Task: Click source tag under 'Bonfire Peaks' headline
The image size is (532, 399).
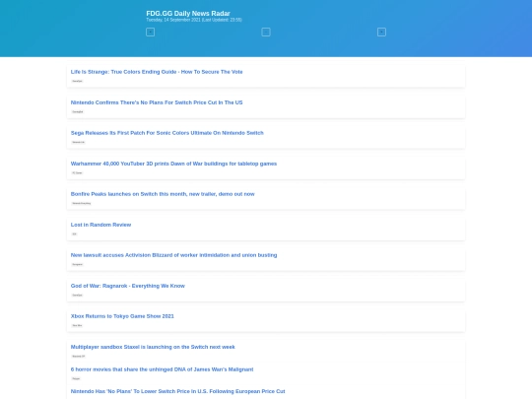Action: pos(82,203)
